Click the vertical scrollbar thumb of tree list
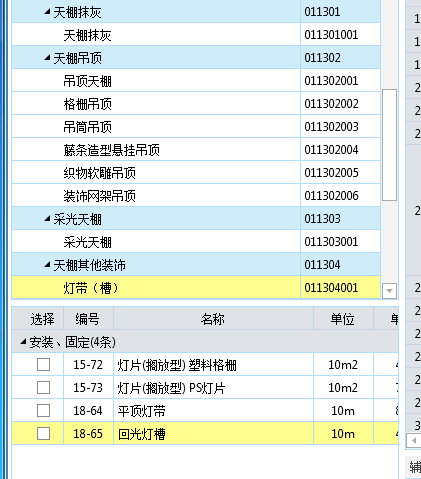Image resolution: width=421 pixels, height=479 pixels. pyautogui.click(x=389, y=145)
